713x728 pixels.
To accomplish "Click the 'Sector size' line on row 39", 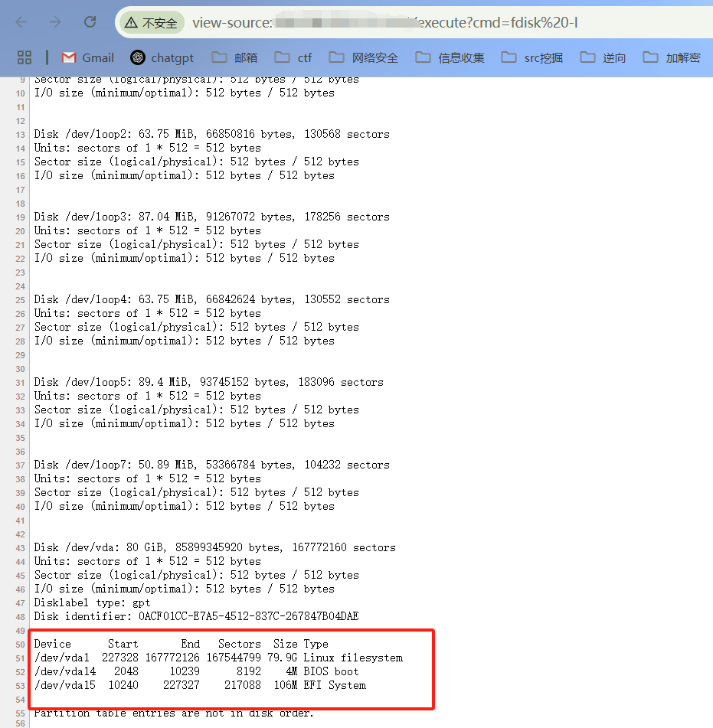I will click(x=197, y=493).
